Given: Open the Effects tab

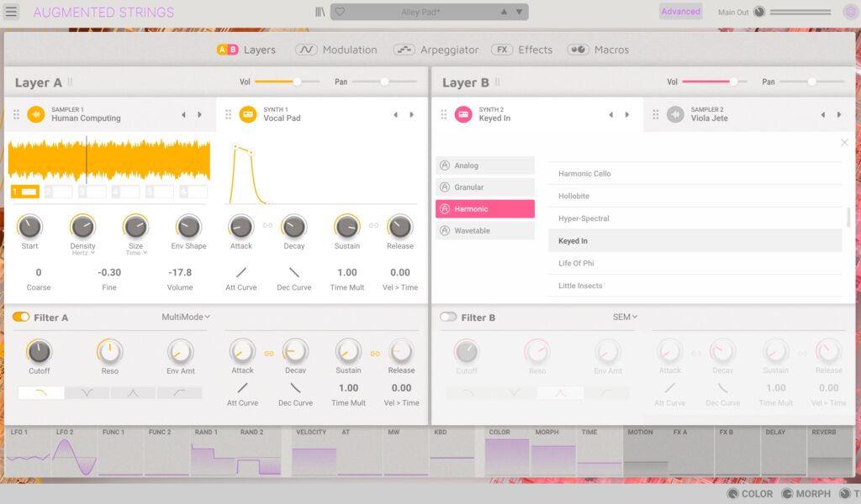Looking at the screenshot, I should coord(522,50).
